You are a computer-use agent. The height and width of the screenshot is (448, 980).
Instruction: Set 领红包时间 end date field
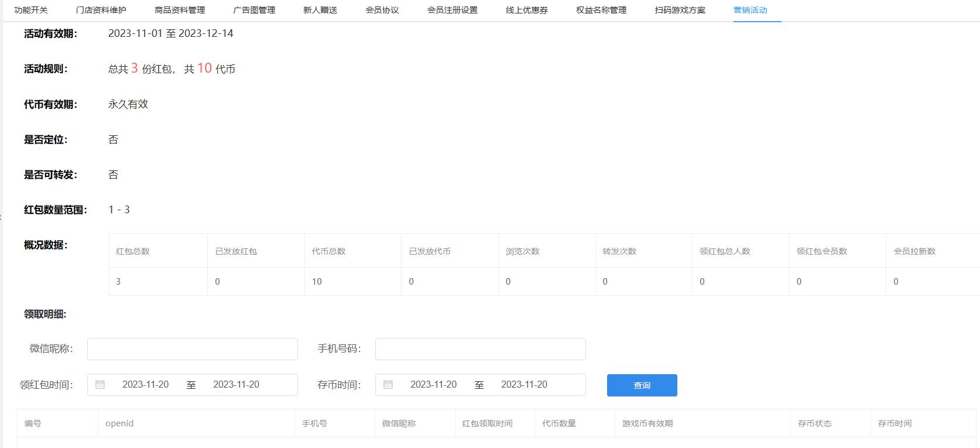coord(237,385)
